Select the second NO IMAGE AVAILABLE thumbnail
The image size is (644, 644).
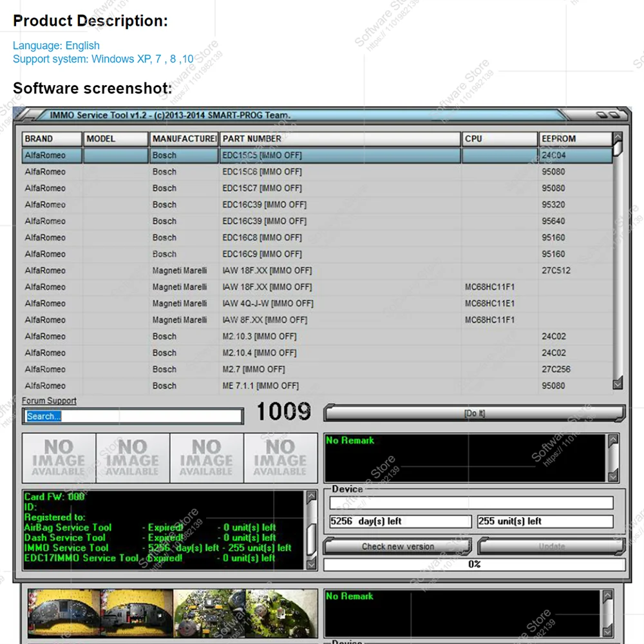pyautogui.click(x=133, y=458)
